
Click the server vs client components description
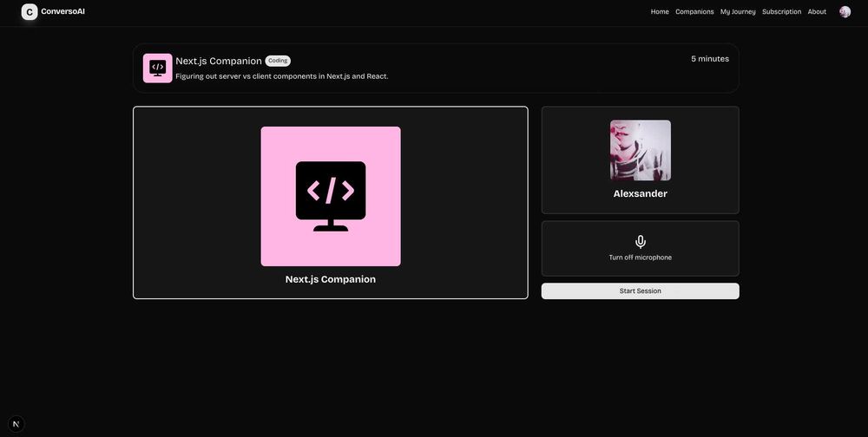pyautogui.click(x=282, y=76)
